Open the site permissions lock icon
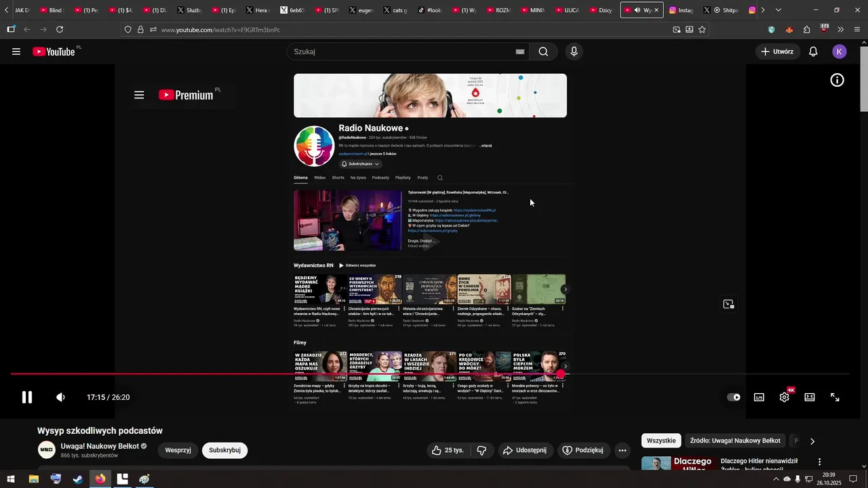The height and width of the screenshot is (488, 868). click(140, 30)
